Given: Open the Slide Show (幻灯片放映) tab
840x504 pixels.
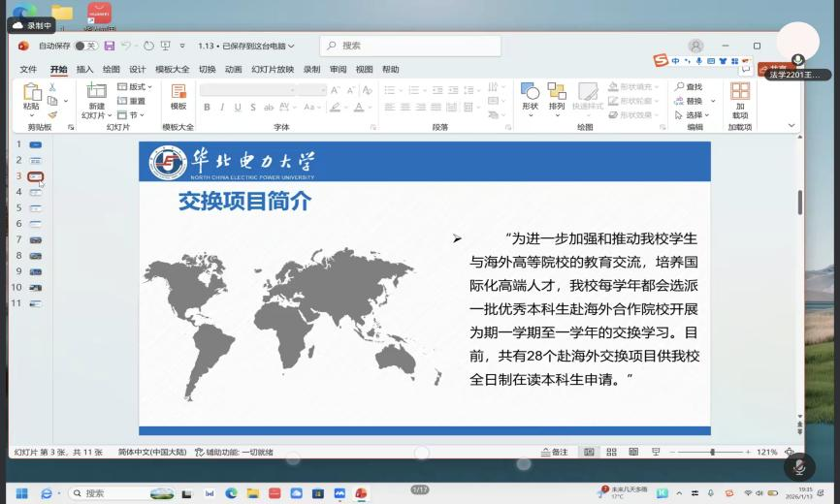Looking at the screenshot, I should point(273,70).
